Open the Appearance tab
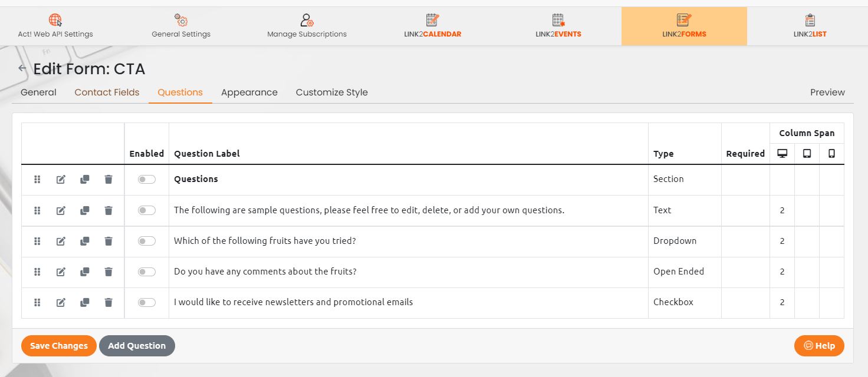 pyautogui.click(x=249, y=92)
